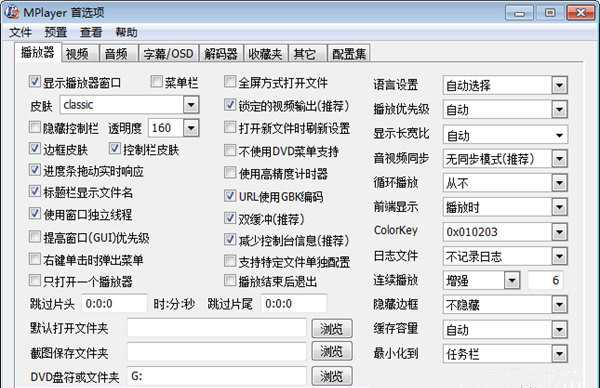Toggle URL使用GBK编码 checkbox
Image resolution: width=600 pixels, height=388 pixels.
(230, 196)
